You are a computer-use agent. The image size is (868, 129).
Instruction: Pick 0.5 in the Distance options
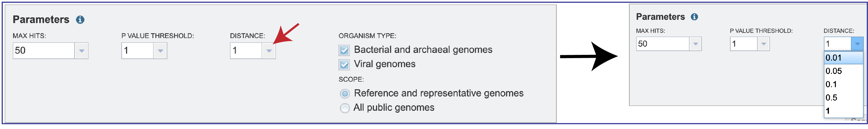843,98
